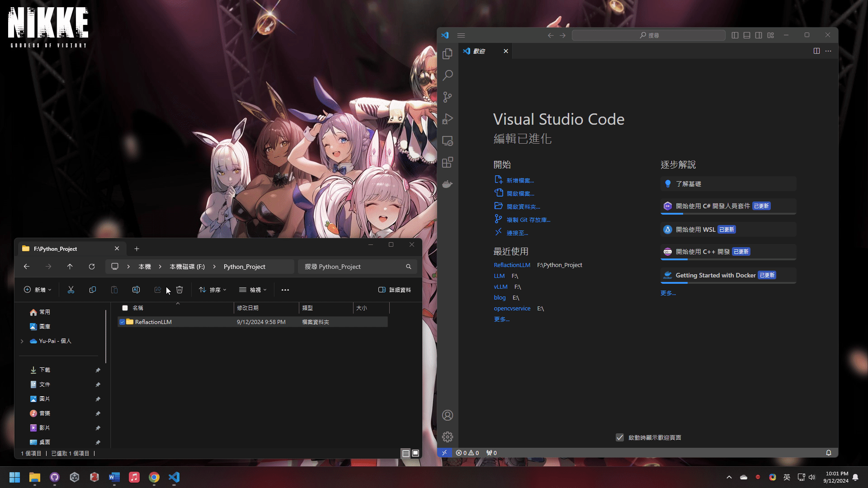
Task: Open Source Control view in activity bar
Action: (448, 97)
